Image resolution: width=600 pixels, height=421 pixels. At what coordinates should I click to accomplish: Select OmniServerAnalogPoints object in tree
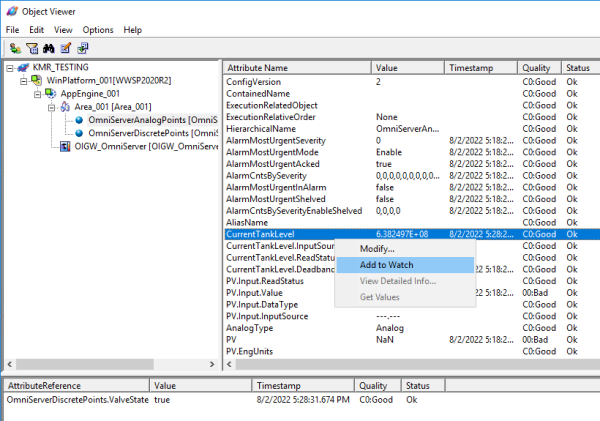pos(153,120)
